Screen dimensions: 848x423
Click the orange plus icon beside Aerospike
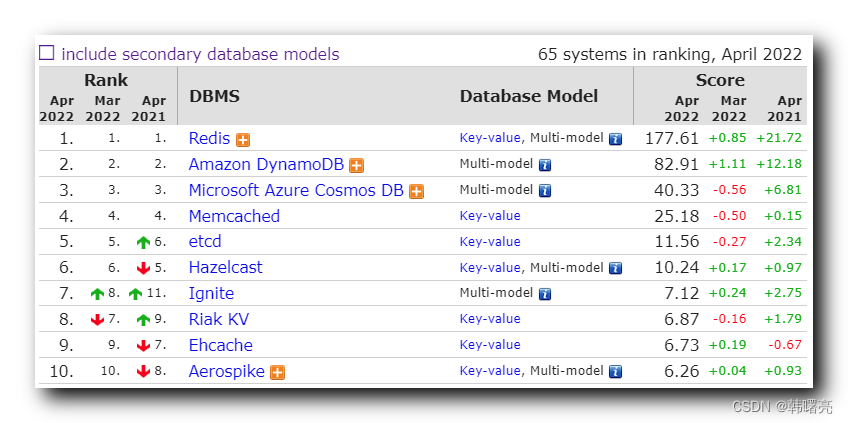[277, 372]
